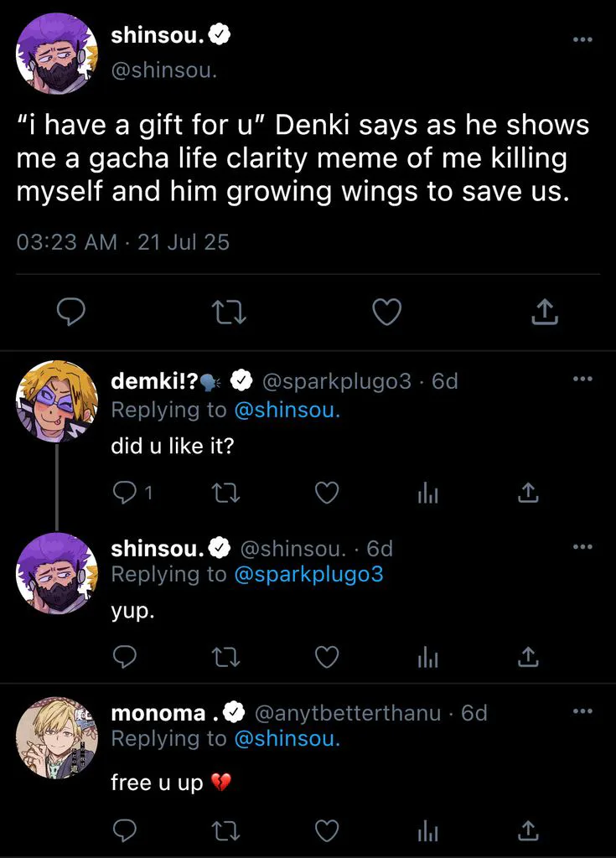The width and height of the screenshot is (616, 858).
Task: Retweet the main shinsou tweet
Action: click(x=229, y=313)
